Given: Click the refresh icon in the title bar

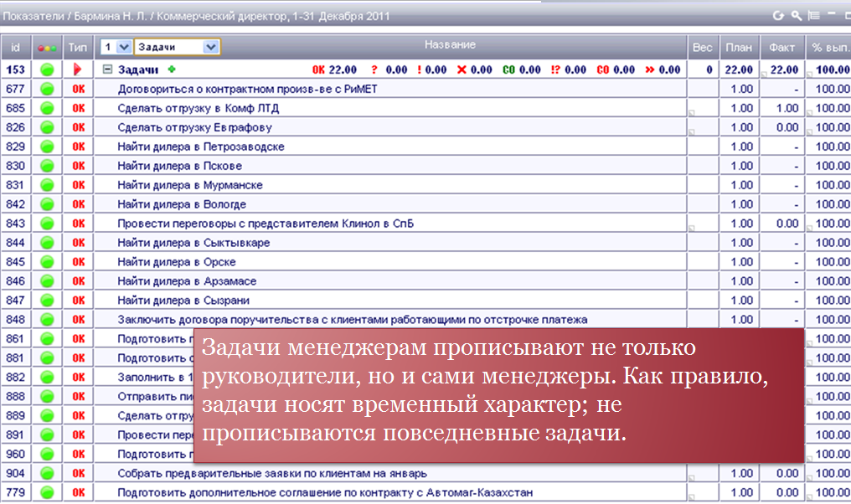Looking at the screenshot, I should [x=778, y=16].
